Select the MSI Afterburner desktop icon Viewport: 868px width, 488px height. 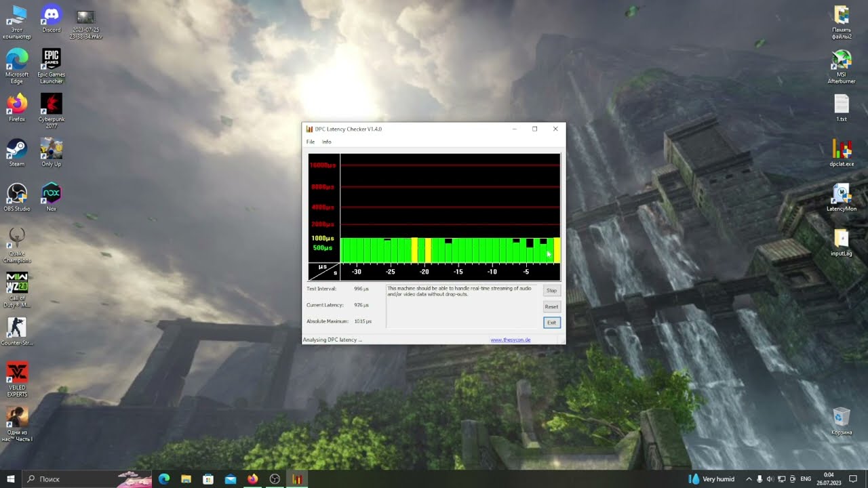(x=842, y=66)
